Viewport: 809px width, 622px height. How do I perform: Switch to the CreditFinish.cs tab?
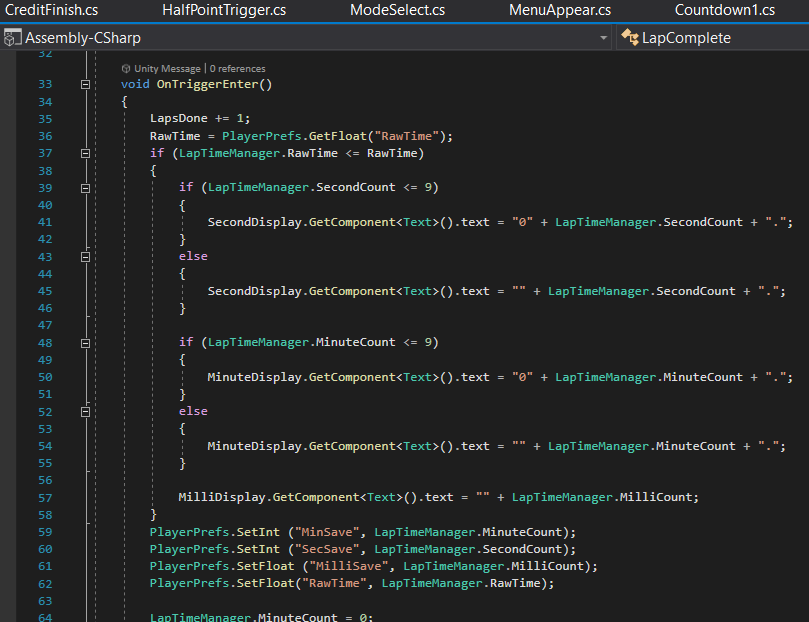pos(51,10)
